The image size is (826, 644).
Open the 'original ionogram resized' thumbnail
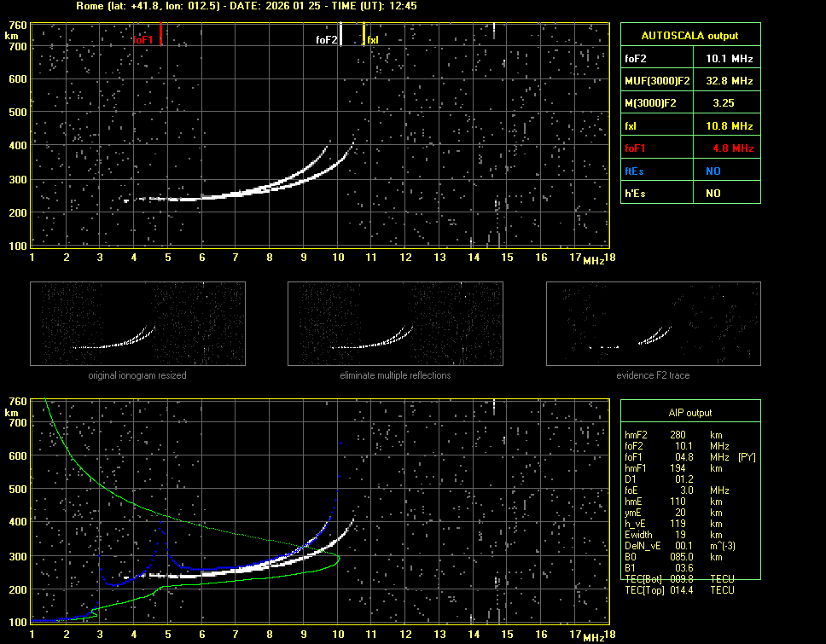[137, 323]
